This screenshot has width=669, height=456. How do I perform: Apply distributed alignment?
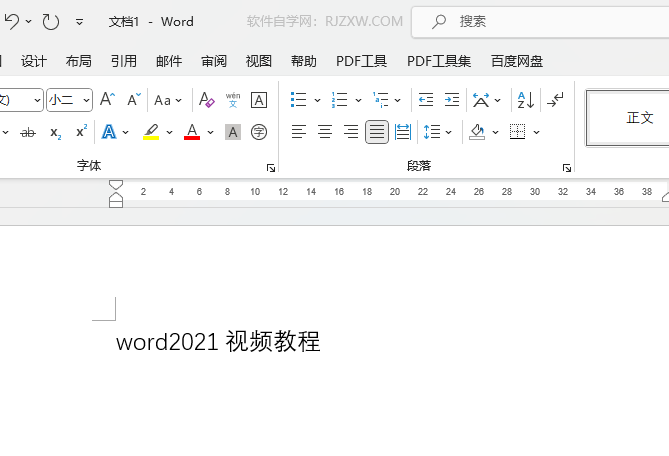click(x=403, y=132)
